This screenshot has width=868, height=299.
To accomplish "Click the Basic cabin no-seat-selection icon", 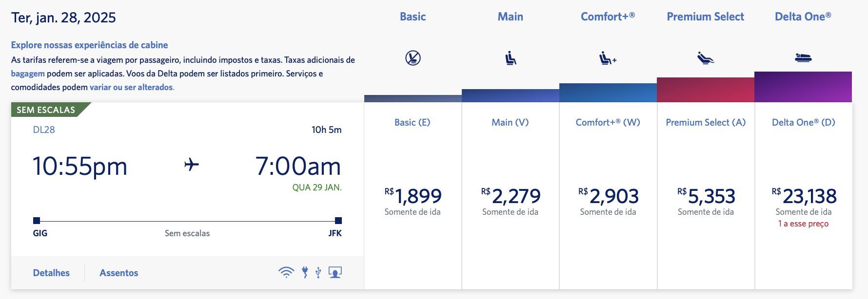I will [x=413, y=58].
